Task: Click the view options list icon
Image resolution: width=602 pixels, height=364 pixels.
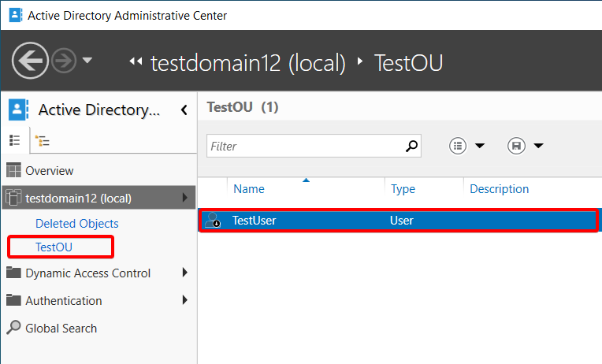Action: (x=458, y=146)
